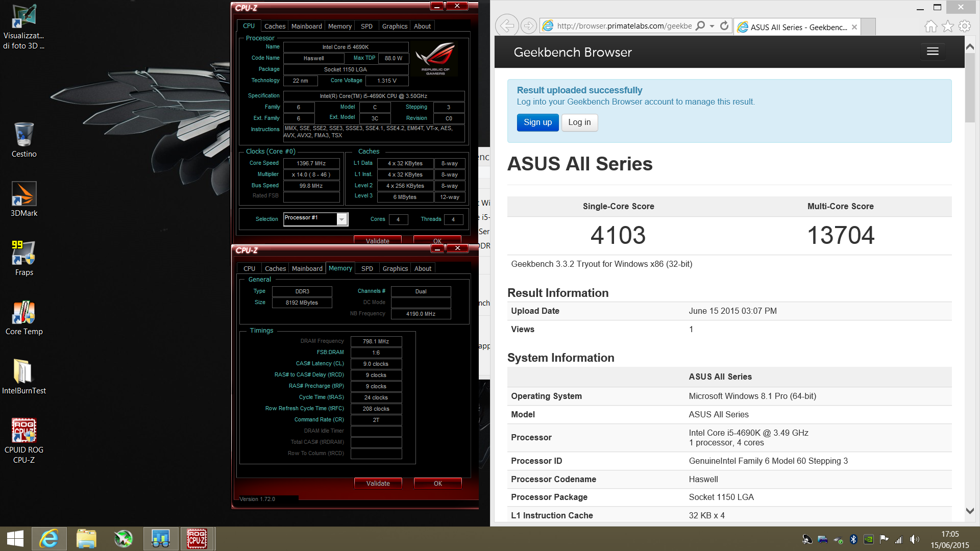Click Validate in the lower CPU-Z window
This screenshot has height=551, width=980.
click(378, 483)
